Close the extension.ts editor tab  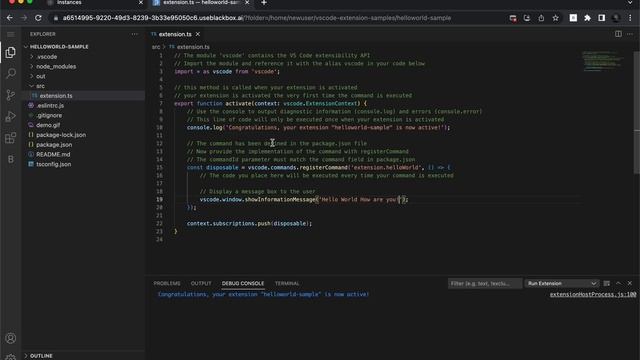pos(198,34)
